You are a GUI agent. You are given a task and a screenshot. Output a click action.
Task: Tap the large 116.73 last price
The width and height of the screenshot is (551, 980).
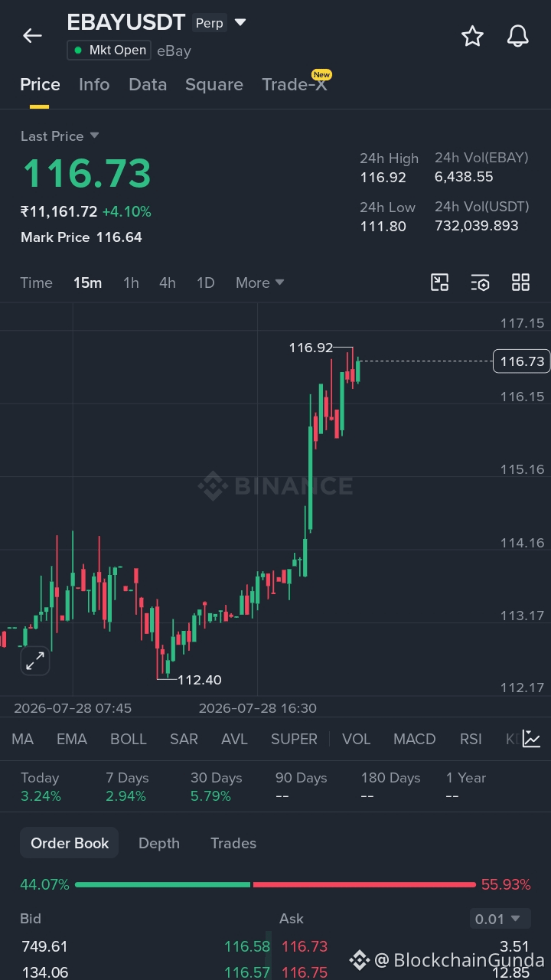pyautogui.click(x=87, y=173)
